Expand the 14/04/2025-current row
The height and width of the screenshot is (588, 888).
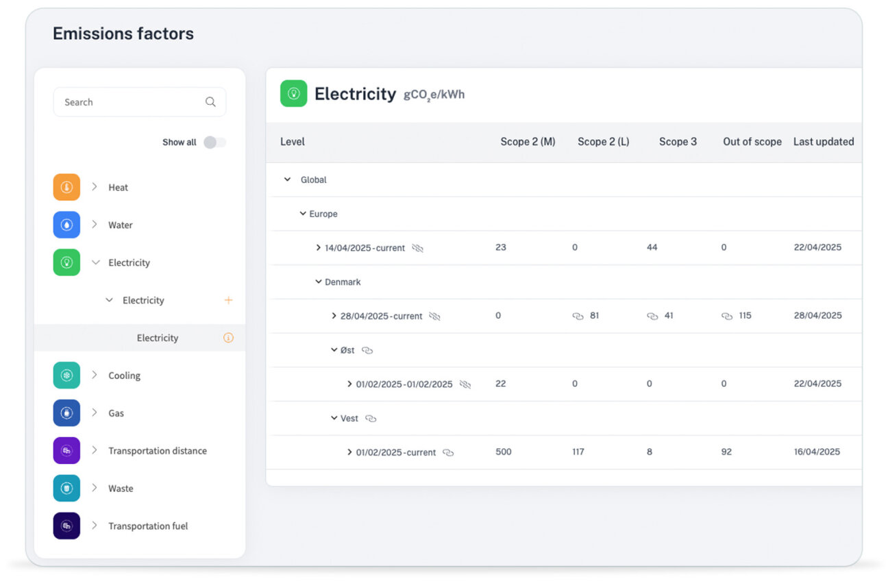319,247
